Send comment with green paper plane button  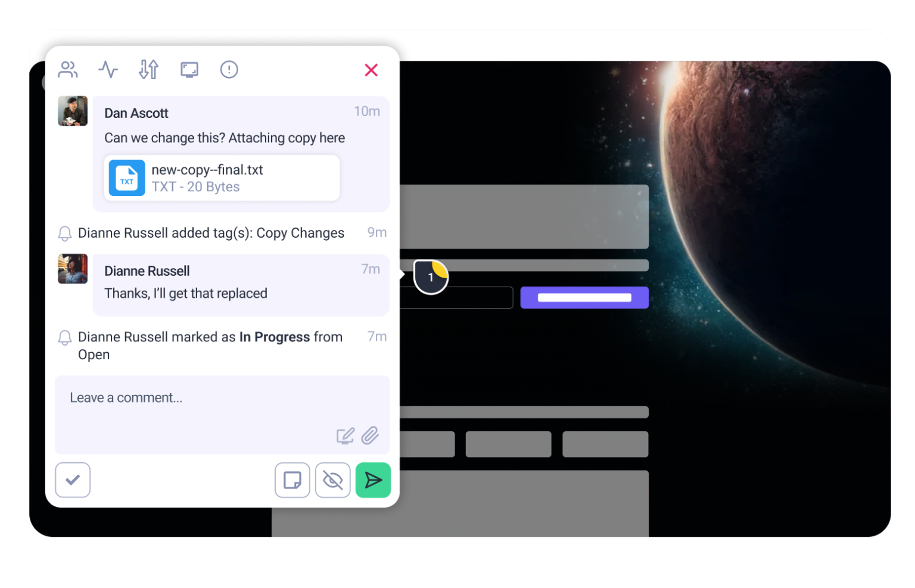tap(373, 480)
